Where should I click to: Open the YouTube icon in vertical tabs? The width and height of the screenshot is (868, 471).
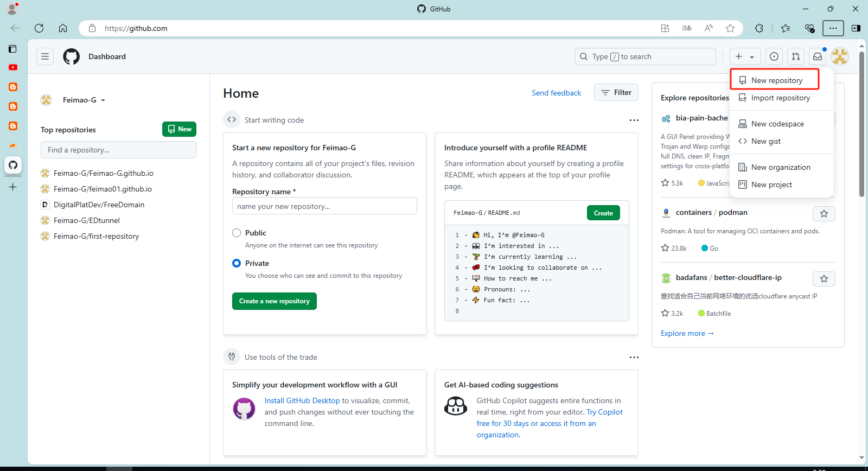tap(13, 67)
